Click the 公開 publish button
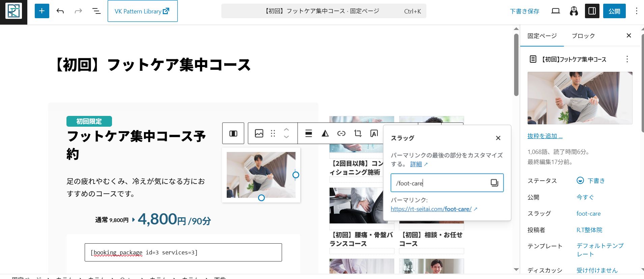644x279 pixels. click(x=614, y=11)
